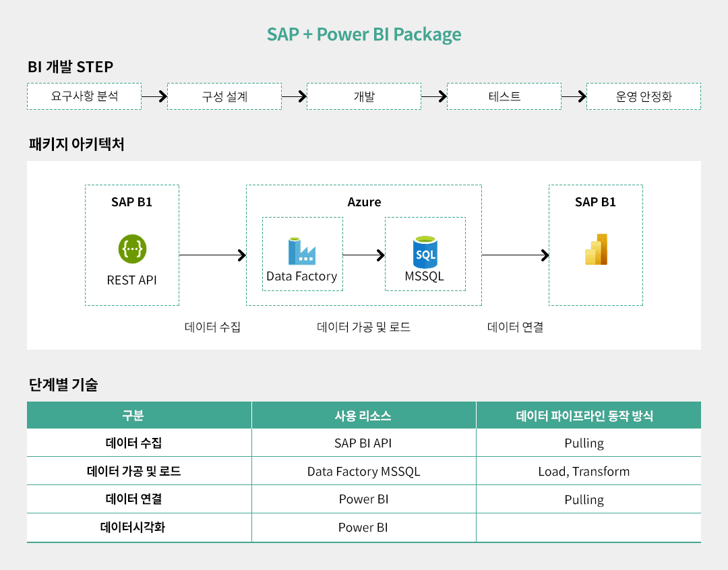Click the Data Factory label under icon
The height and width of the screenshot is (570, 728).
point(302,276)
